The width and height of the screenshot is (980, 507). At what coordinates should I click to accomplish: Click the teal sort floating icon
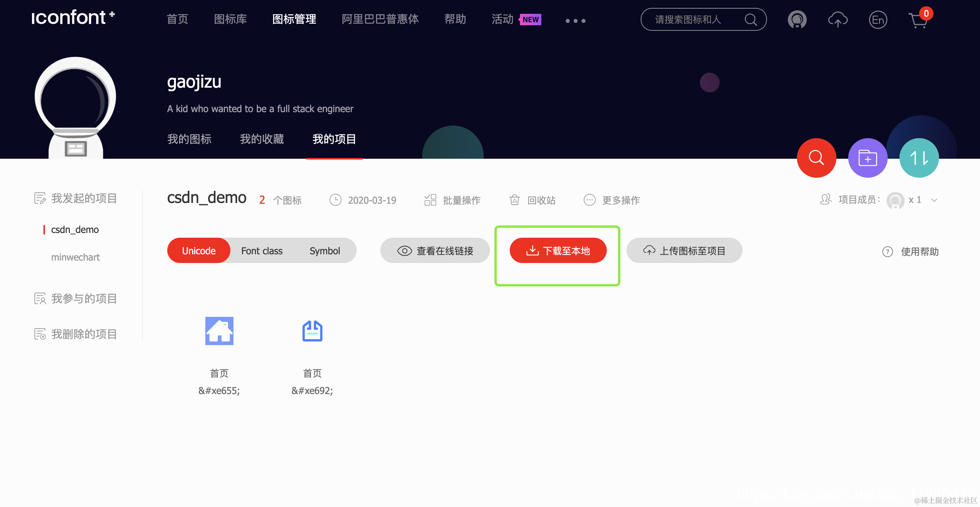click(919, 158)
